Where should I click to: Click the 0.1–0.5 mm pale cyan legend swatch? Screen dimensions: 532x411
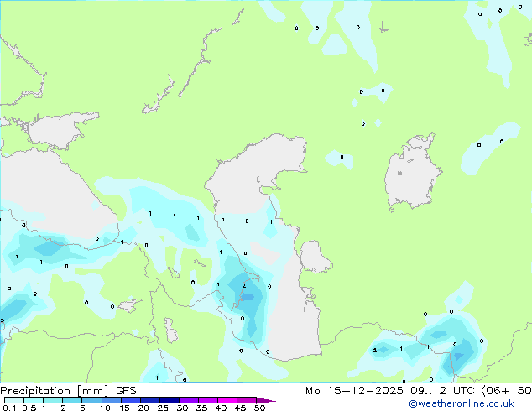(14, 400)
